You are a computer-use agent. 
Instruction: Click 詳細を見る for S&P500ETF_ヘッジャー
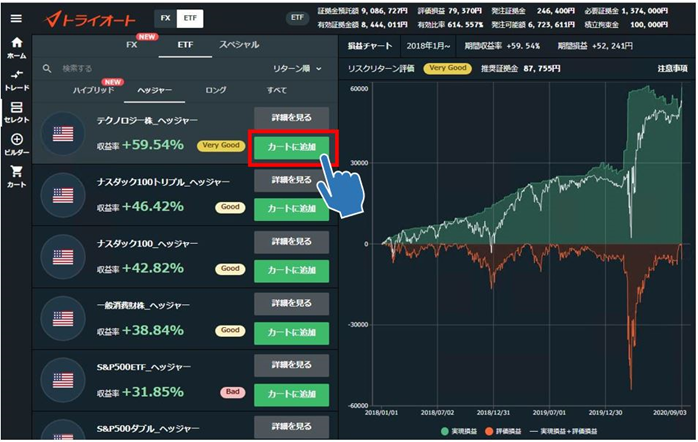tap(292, 365)
